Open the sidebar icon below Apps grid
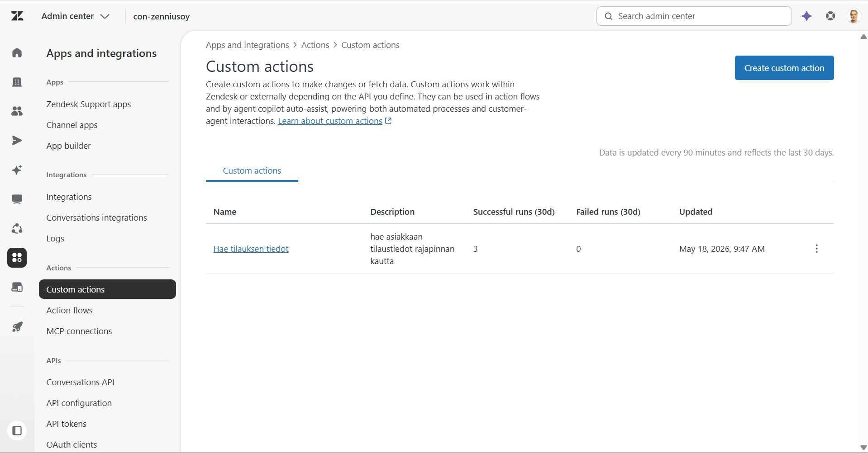This screenshot has width=868, height=453. click(x=17, y=287)
